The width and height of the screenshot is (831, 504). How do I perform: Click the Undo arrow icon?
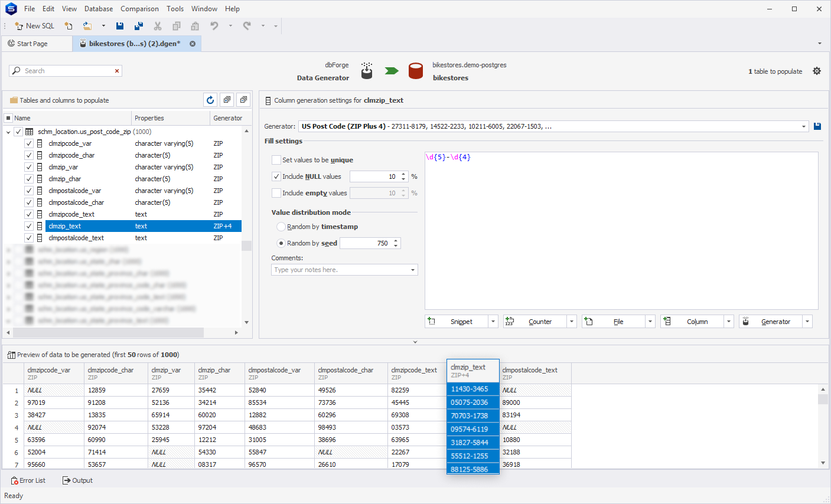tap(214, 26)
